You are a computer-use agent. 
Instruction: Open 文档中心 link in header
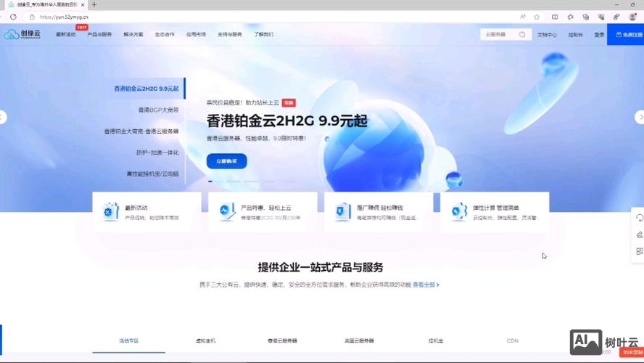point(547,35)
